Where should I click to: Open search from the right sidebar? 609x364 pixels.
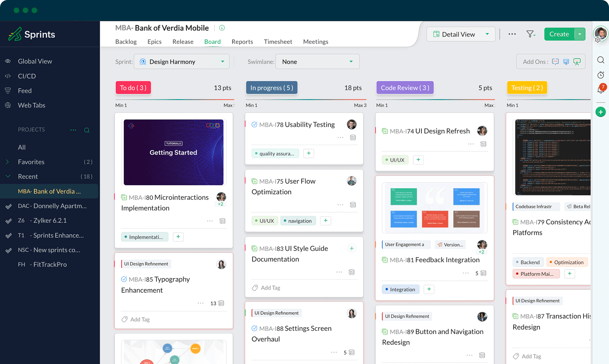click(601, 60)
